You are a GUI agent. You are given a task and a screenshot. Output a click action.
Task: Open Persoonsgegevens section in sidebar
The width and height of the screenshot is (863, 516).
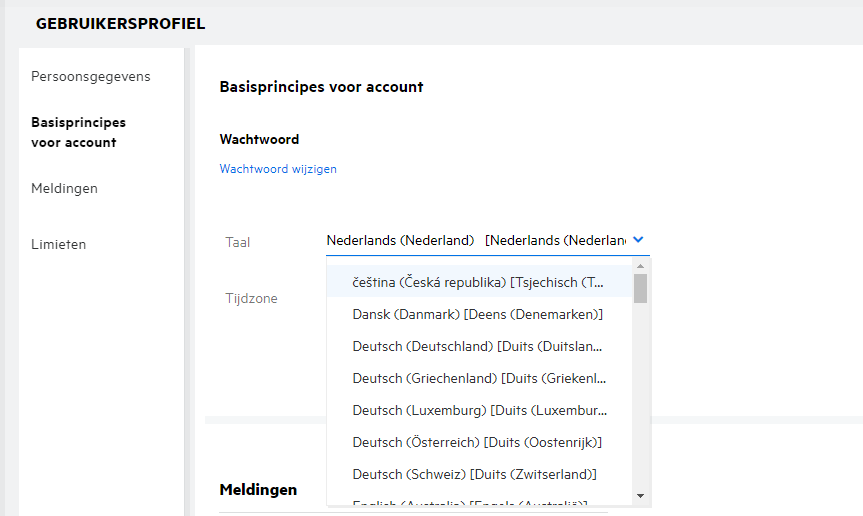(x=91, y=76)
